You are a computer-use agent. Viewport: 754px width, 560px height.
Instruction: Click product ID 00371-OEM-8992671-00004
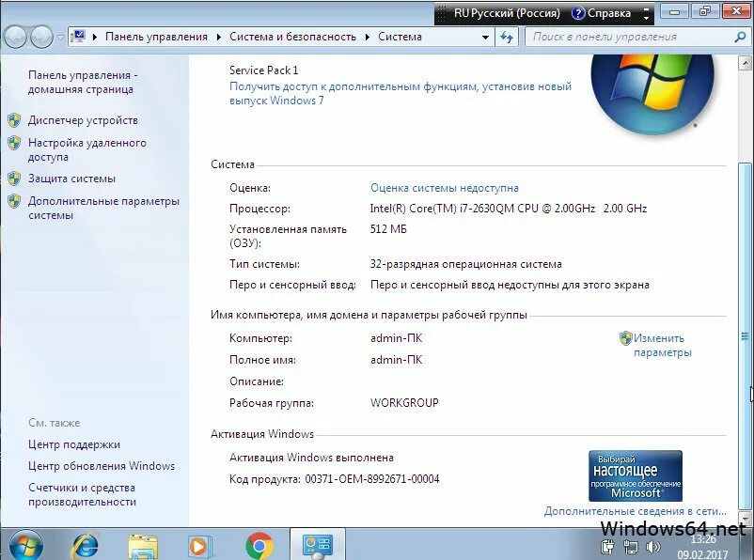372,479
